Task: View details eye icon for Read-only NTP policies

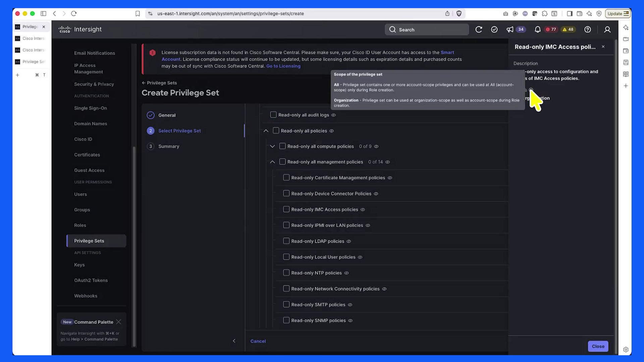Action: coord(346,273)
